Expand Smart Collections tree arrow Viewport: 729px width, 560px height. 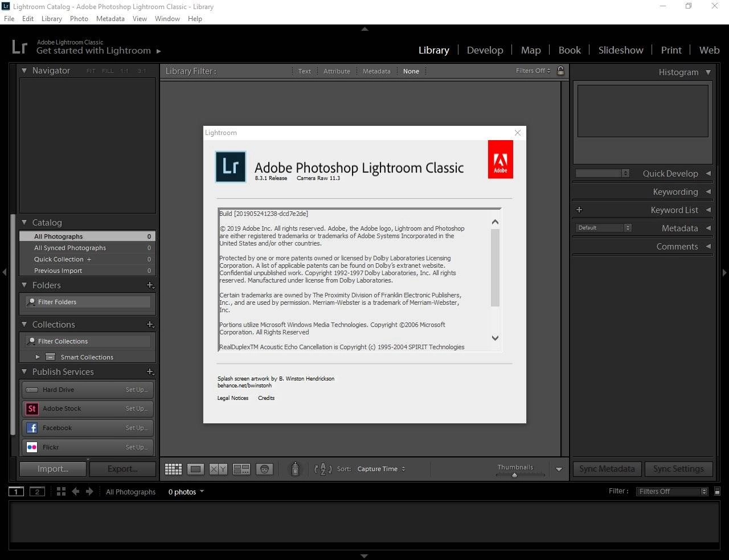[x=38, y=357]
